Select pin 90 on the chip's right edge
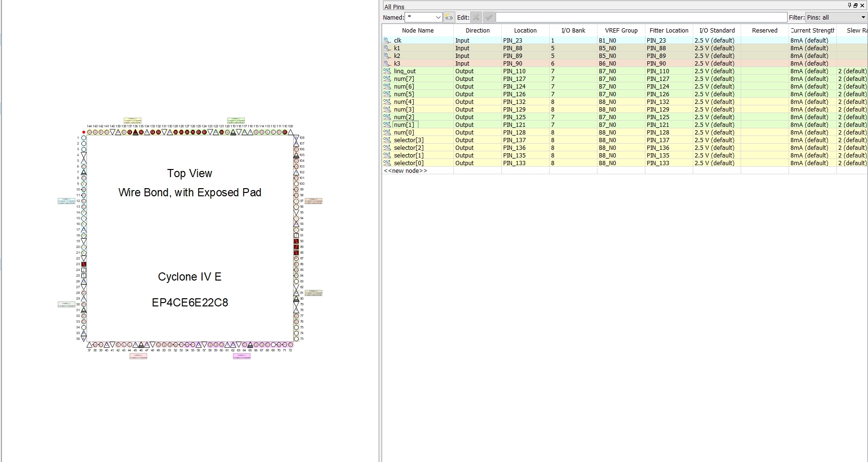868x462 pixels. coord(296,241)
